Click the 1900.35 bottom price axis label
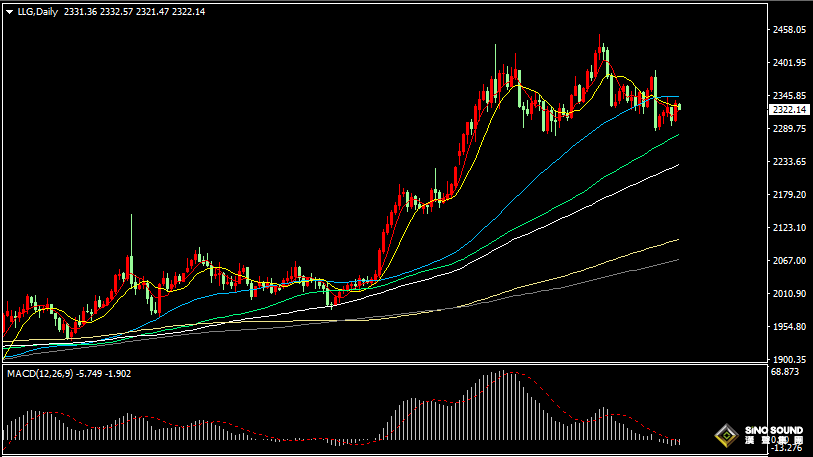This screenshot has width=813, height=457. point(789,359)
